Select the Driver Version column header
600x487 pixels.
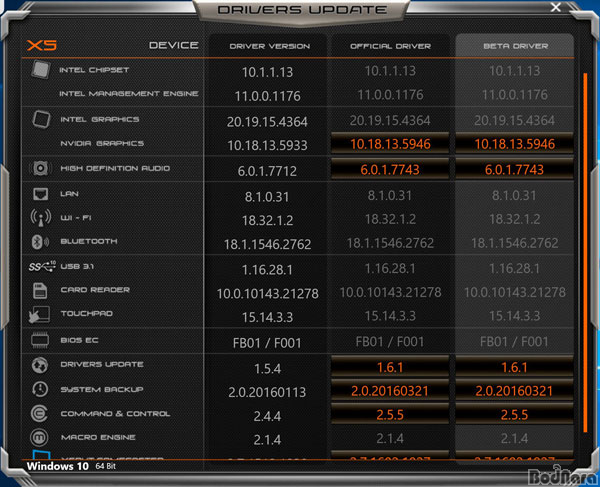point(269,46)
